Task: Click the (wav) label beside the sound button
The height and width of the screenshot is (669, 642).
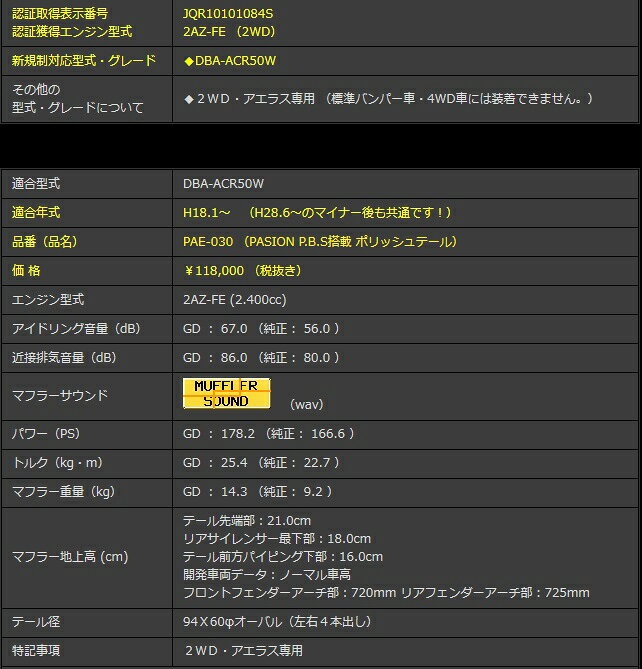Action: [306, 404]
